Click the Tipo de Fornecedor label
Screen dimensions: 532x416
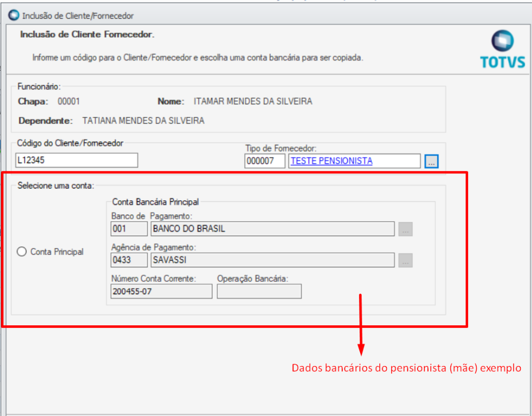[281, 149]
